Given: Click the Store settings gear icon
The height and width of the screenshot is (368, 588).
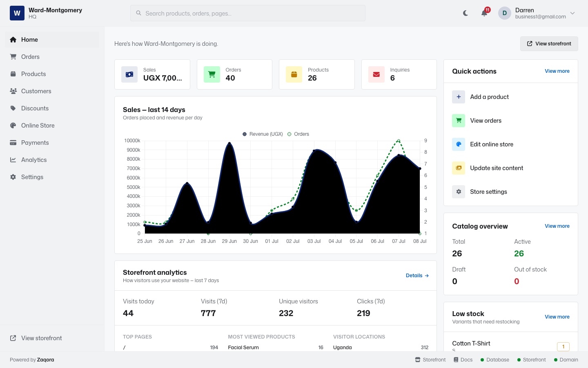Looking at the screenshot, I should coord(459,192).
